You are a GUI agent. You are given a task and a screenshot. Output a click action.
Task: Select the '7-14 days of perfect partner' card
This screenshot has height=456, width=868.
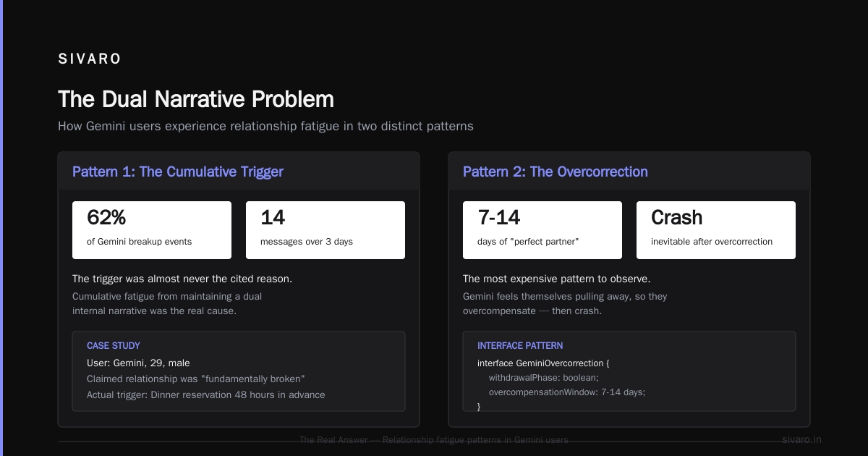(x=542, y=230)
